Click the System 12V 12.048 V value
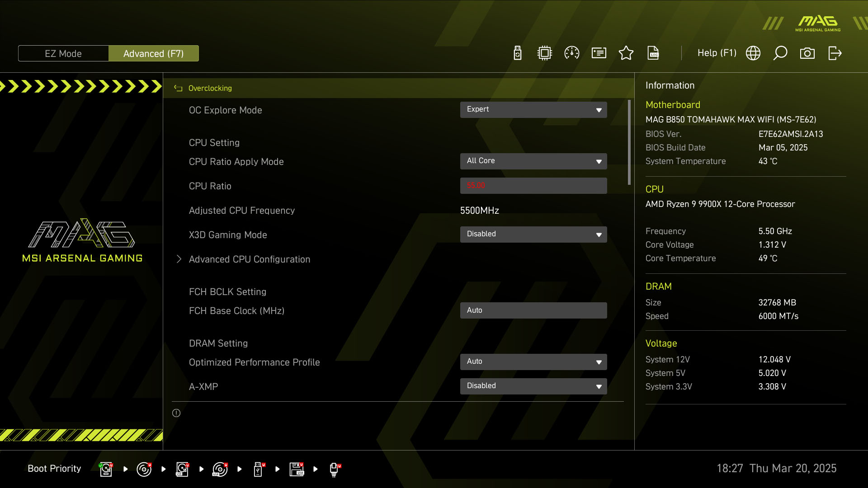Viewport: 868px width, 488px height. coord(774,360)
